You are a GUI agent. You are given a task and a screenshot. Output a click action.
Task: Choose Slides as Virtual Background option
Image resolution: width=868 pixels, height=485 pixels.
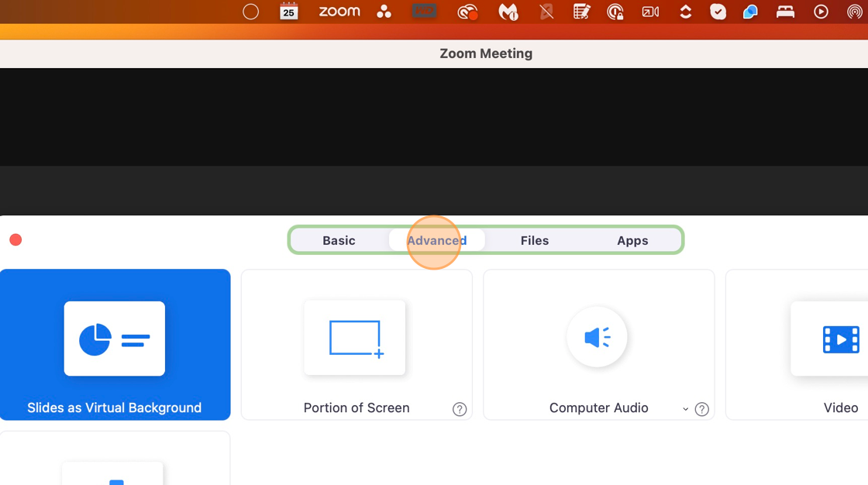point(115,344)
